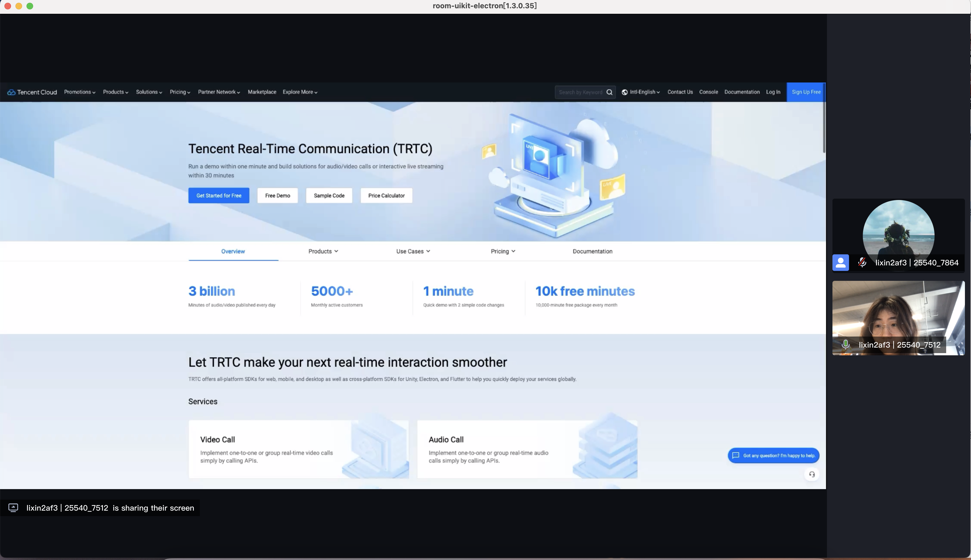
Task: Open Console in the top nav
Action: (x=708, y=92)
